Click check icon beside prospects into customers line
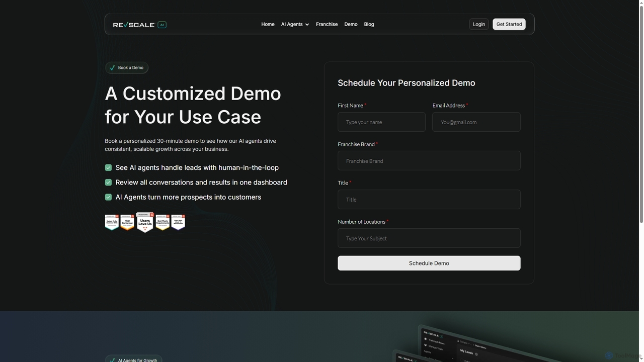This screenshot has width=644, height=362. tap(108, 197)
